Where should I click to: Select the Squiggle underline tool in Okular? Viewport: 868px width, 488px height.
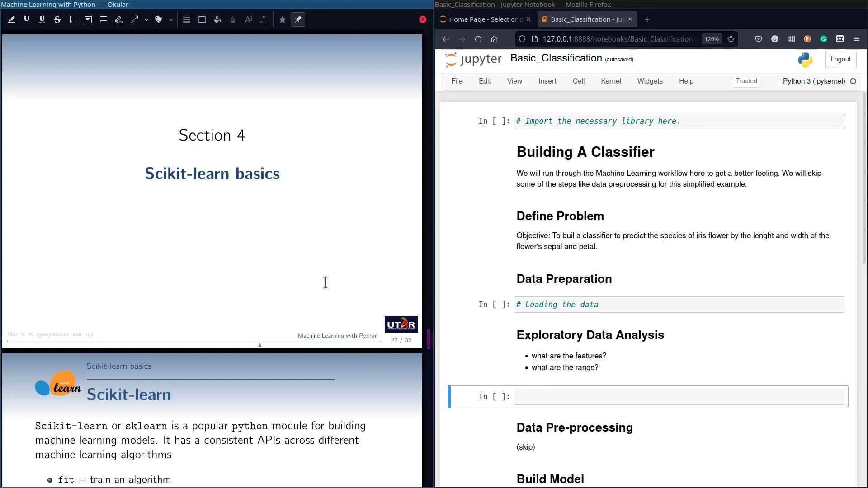click(x=42, y=19)
